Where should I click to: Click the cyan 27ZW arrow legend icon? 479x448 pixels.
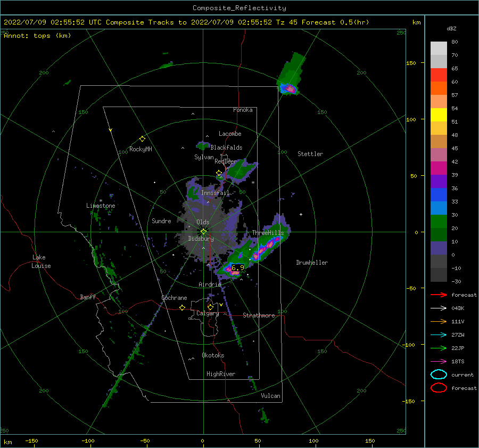pos(439,335)
